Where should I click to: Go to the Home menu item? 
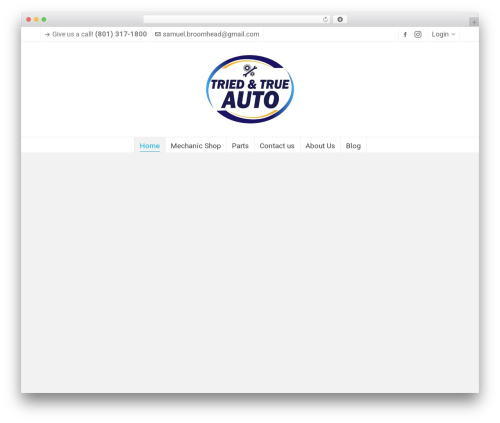click(x=150, y=146)
